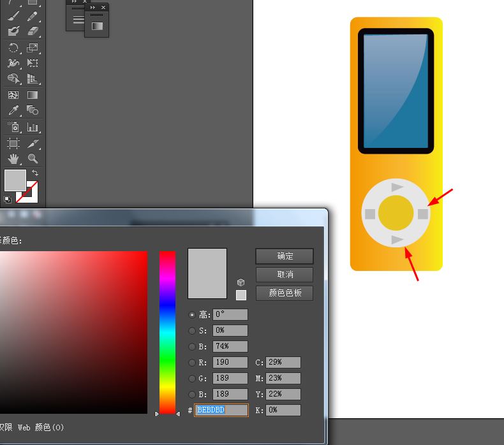Select the Blob Brush tool
Image resolution: width=504 pixels, height=445 pixels.
[x=13, y=31]
